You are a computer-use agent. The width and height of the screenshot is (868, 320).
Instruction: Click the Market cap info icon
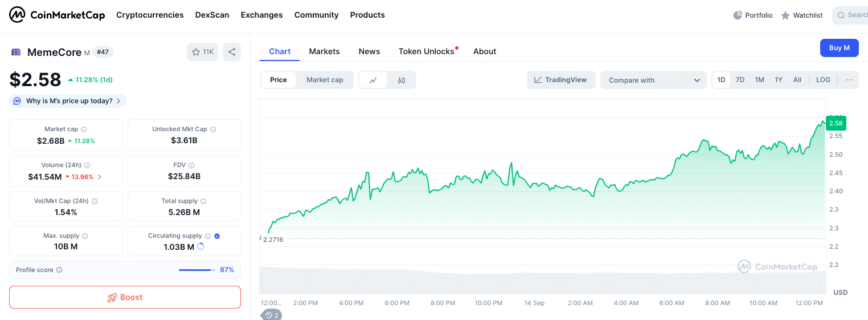84,129
